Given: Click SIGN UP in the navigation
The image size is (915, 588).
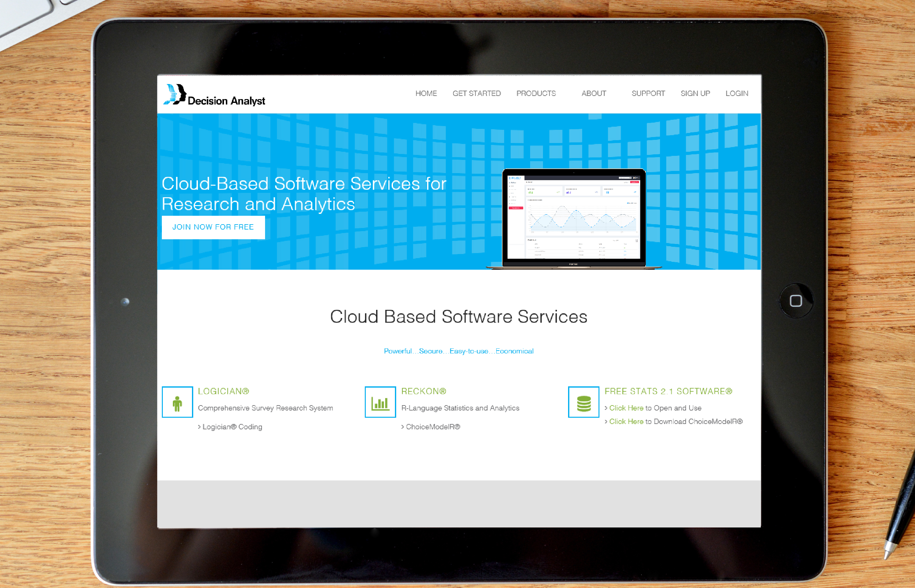Looking at the screenshot, I should click(x=695, y=93).
